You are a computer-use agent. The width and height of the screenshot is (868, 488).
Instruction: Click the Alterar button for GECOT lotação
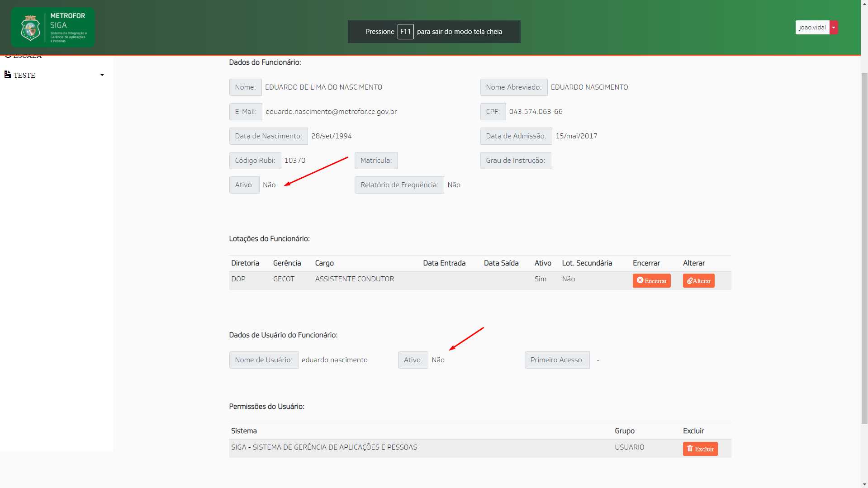tap(698, 281)
